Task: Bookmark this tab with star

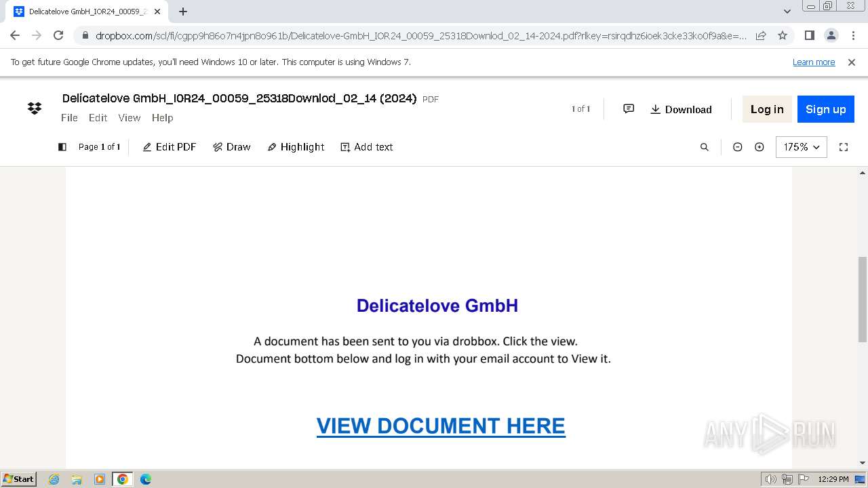Action: [783, 35]
